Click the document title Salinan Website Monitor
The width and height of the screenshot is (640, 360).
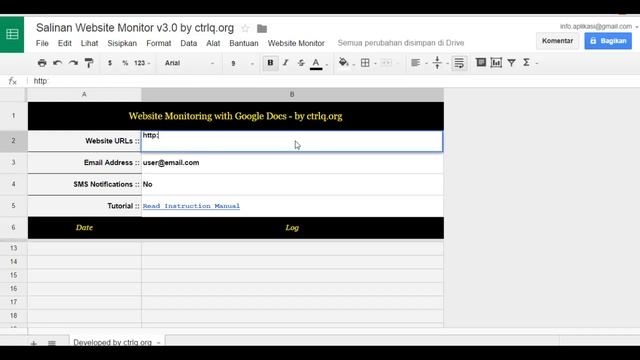[135, 28]
